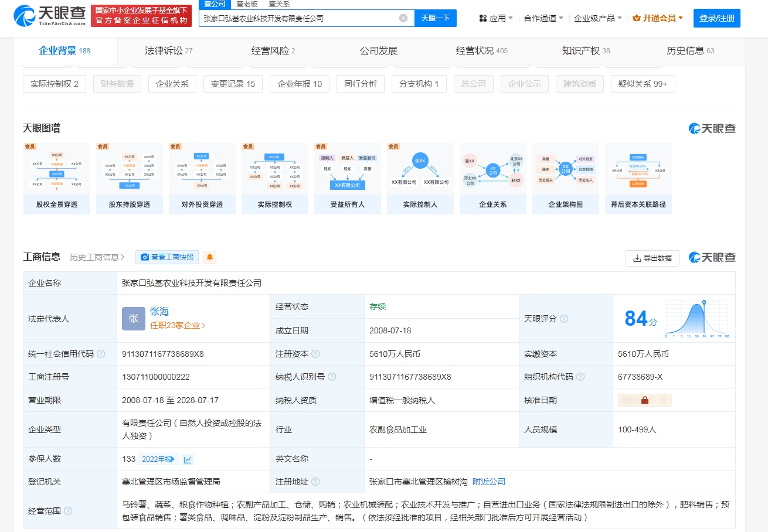The image size is (768, 532).
Task: Click the help icon next to 纳税人识别号
Action: tap(332, 377)
